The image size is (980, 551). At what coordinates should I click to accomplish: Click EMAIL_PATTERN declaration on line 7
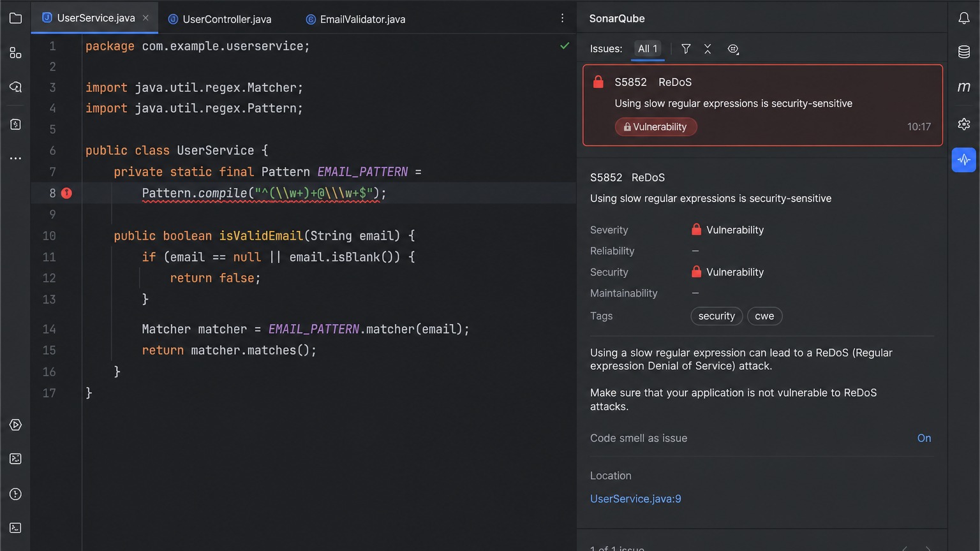tap(362, 172)
